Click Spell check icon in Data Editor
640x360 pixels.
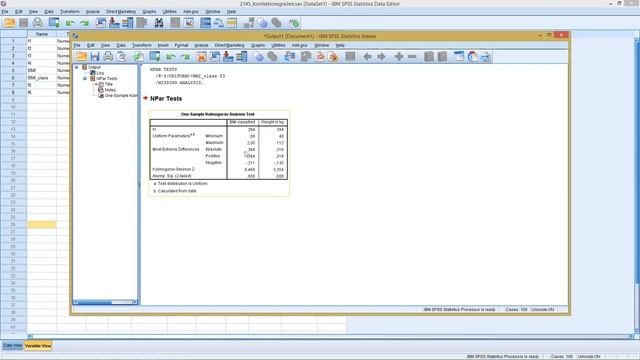click(294, 23)
